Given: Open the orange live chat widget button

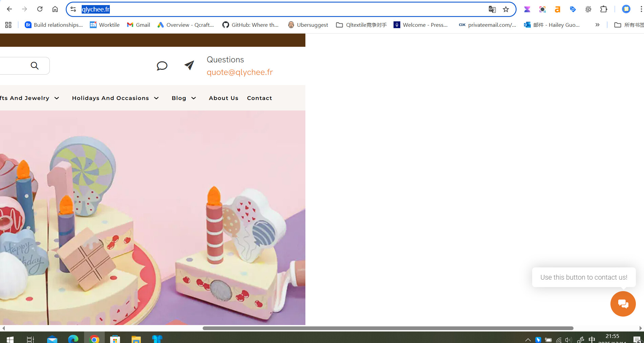Looking at the screenshot, I should [x=623, y=304].
